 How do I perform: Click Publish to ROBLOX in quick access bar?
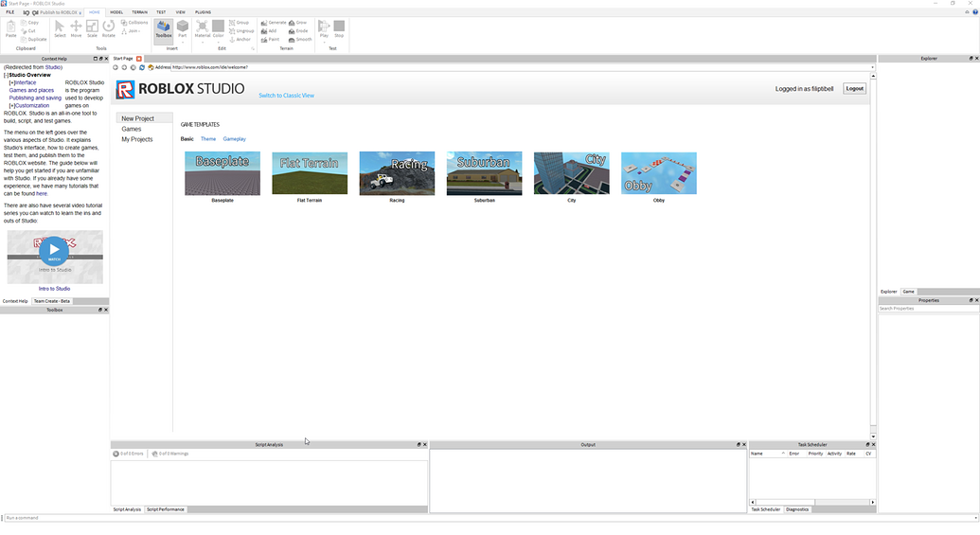point(57,12)
